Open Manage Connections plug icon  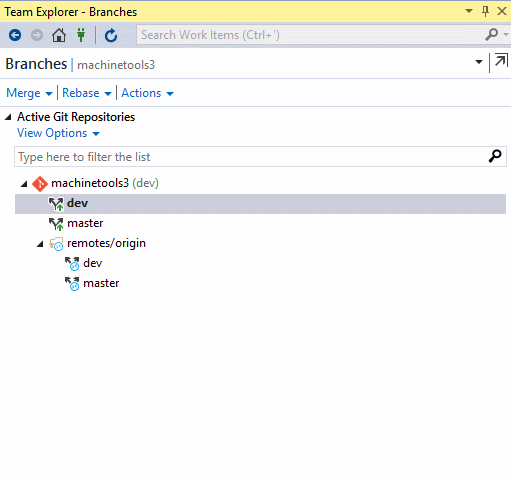pos(81,35)
